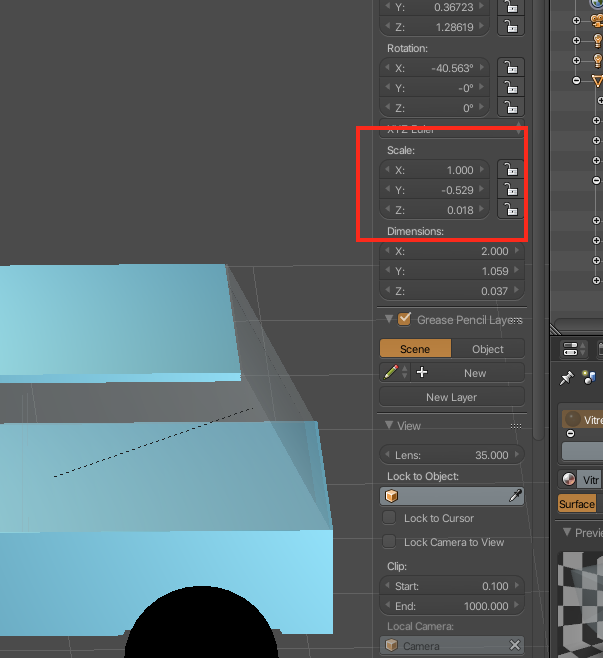Disable the Grease Pencil Layers checkbox
603x658 pixels.
pyautogui.click(x=405, y=319)
